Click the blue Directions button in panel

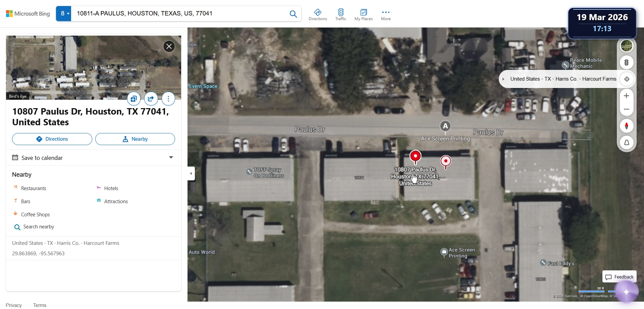[x=52, y=139]
